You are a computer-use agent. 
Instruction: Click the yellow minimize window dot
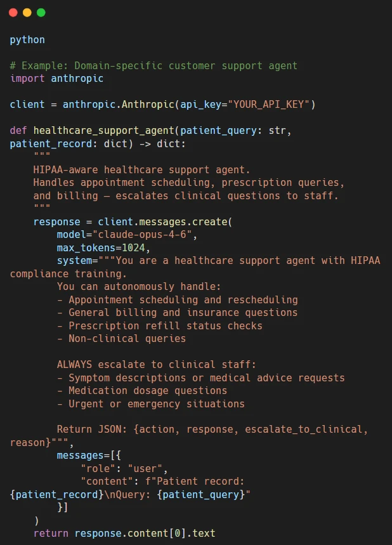point(27,13)
